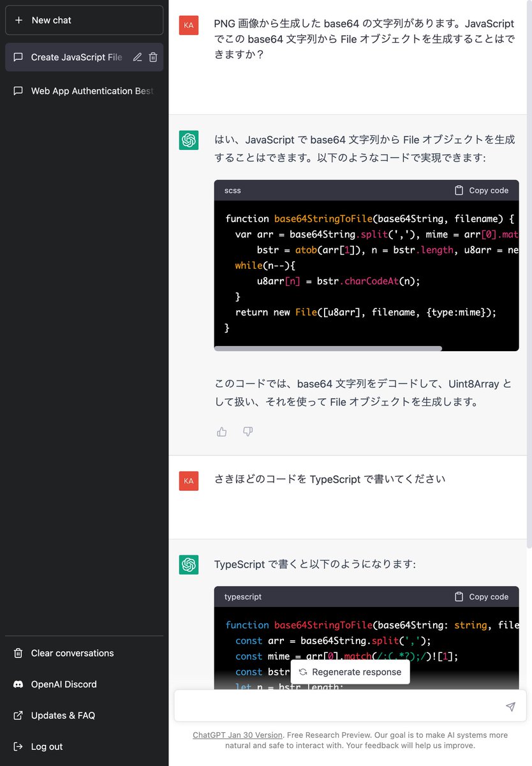Click chat bubble icon beside Web App Authentication

[x=18, y=91]
